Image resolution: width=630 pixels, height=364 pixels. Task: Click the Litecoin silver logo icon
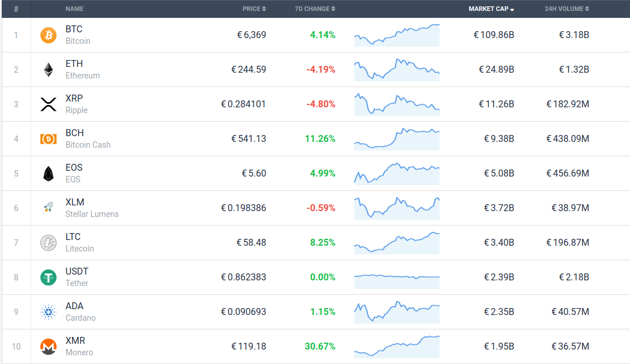pos(48,243)
